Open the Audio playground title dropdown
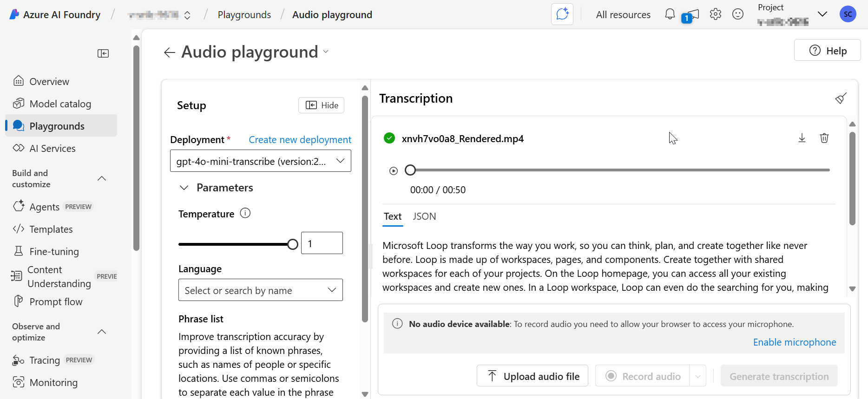The height and width of the screenshot is (399, 868). 326,52
